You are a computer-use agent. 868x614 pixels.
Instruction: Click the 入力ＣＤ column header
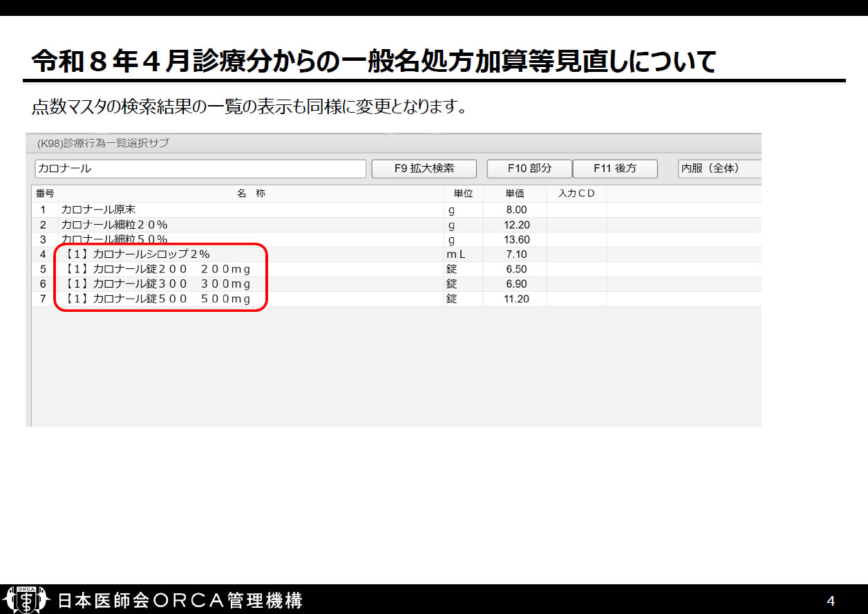click(576, 194)
